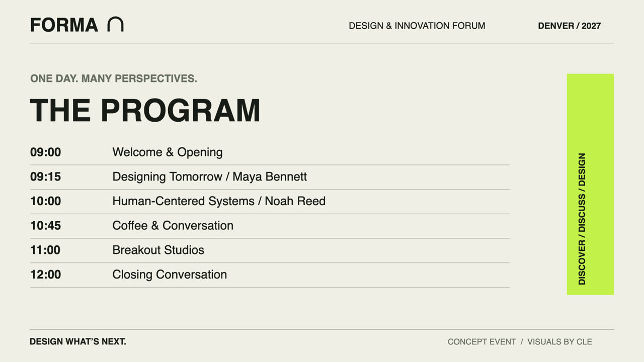Click the Denver / 2027 label

570,26
